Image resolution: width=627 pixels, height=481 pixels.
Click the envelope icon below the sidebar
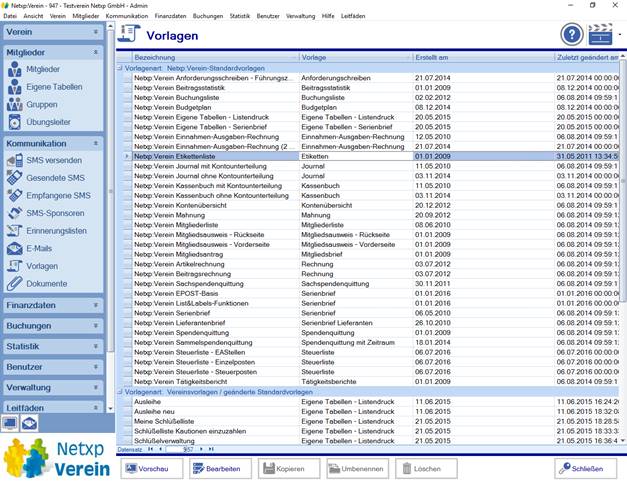(x=29, y=423)
